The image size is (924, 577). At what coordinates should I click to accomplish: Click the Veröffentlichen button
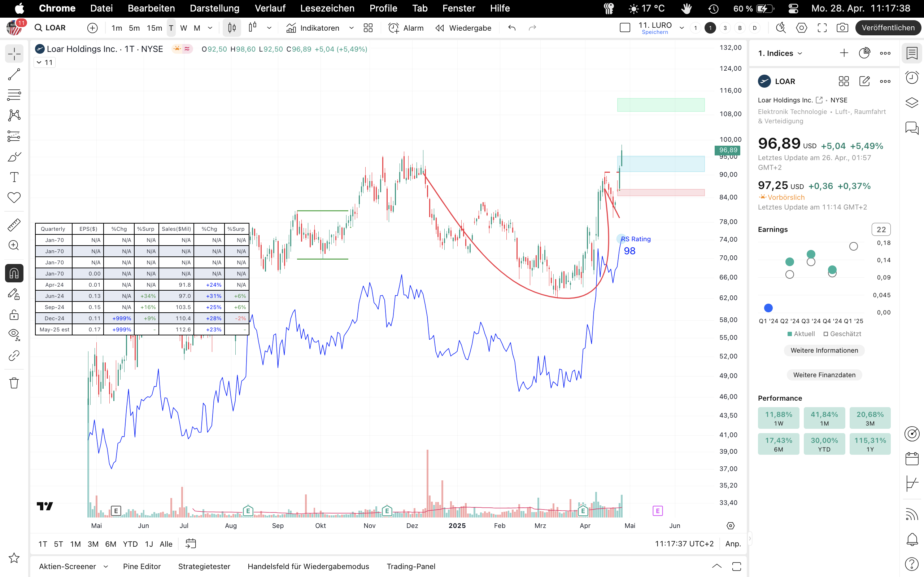[888, 28]
